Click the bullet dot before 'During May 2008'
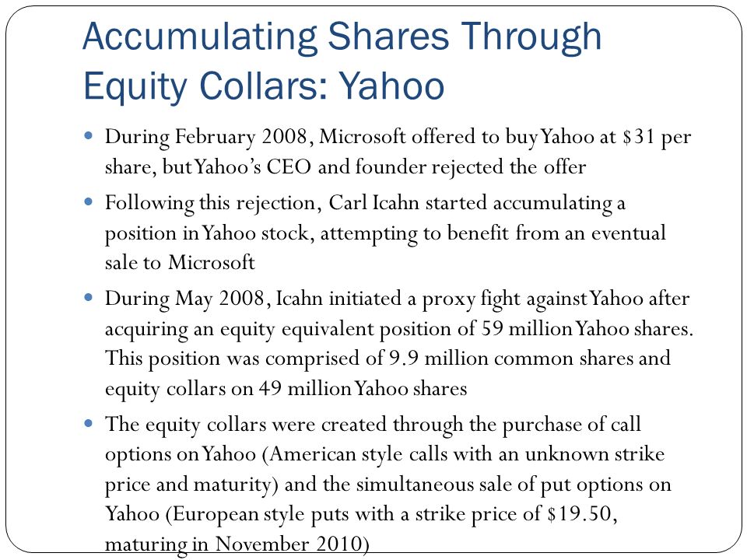Image resolution: width=747 pixels, height=560 pixels. [88, 298]
